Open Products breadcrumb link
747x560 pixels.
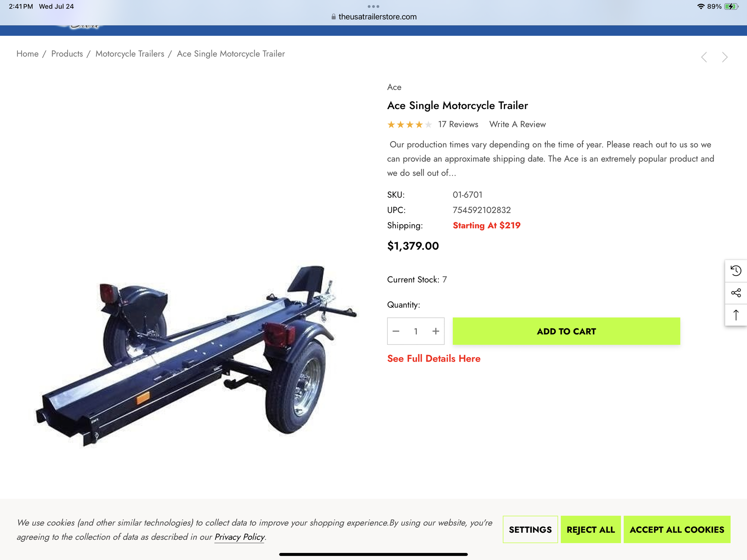pos(67,54)
